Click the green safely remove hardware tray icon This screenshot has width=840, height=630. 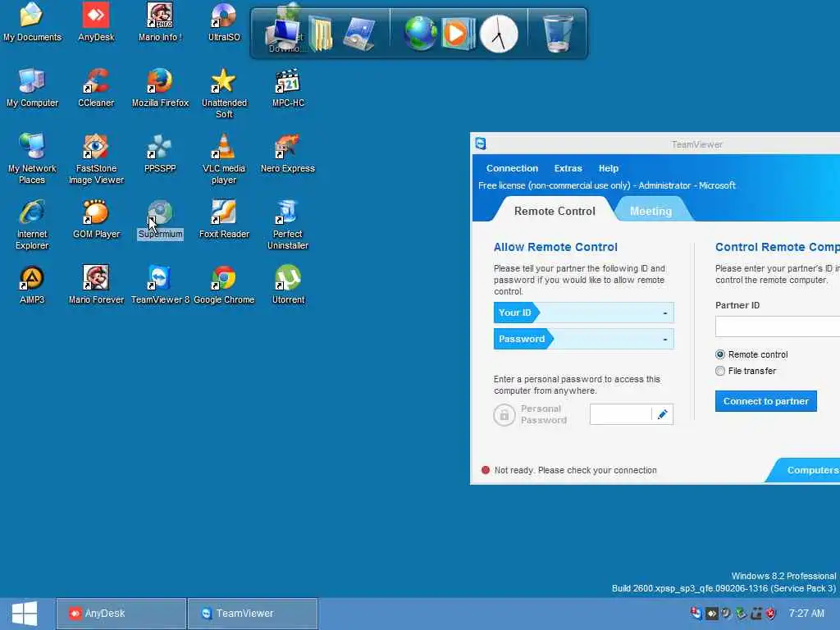(x=742, y=614)
